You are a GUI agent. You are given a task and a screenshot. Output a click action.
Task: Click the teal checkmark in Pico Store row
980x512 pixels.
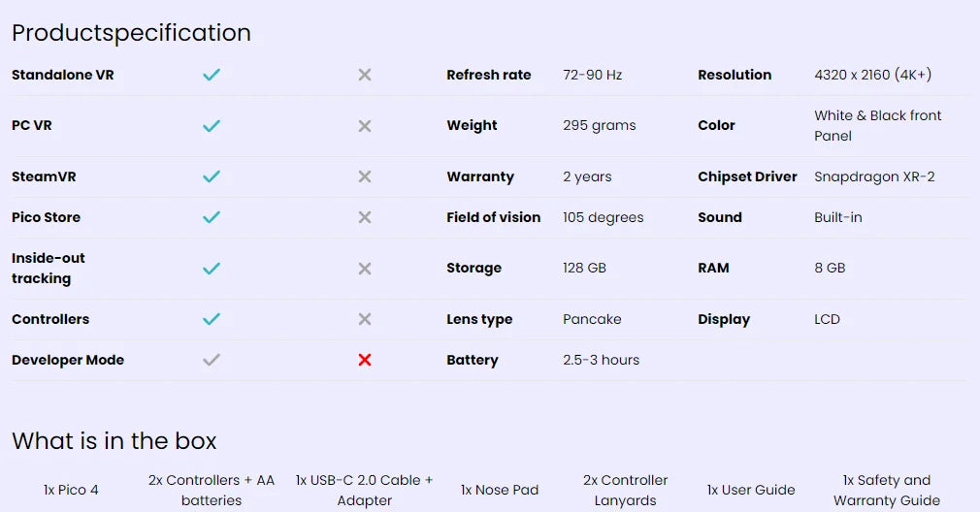(212, 217)
